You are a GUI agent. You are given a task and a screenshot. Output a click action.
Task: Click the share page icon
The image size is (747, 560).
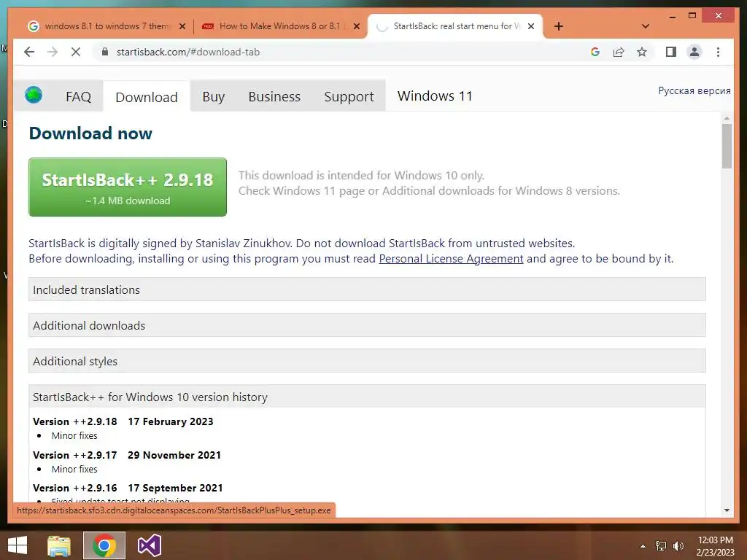[619, 52]
